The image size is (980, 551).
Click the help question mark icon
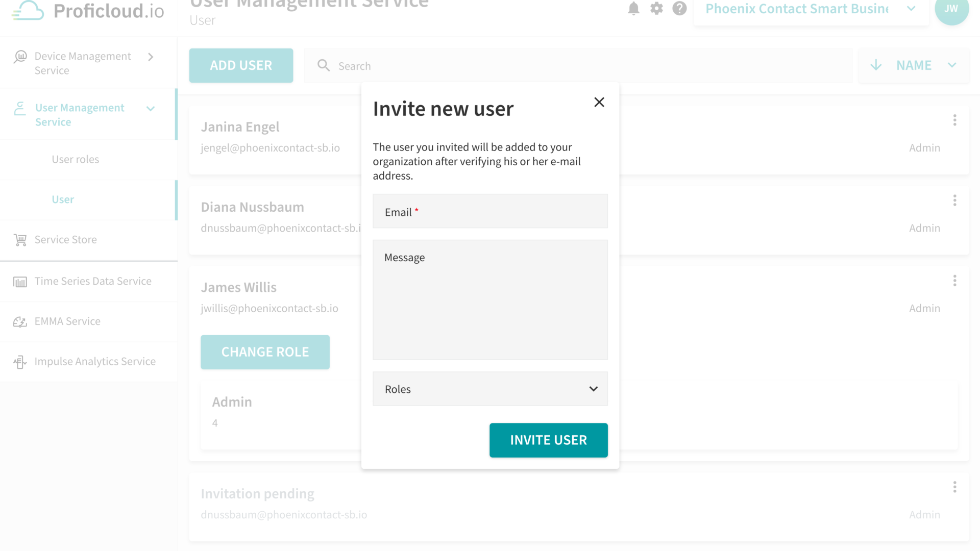pyautogui.click(x=679, y=9)
